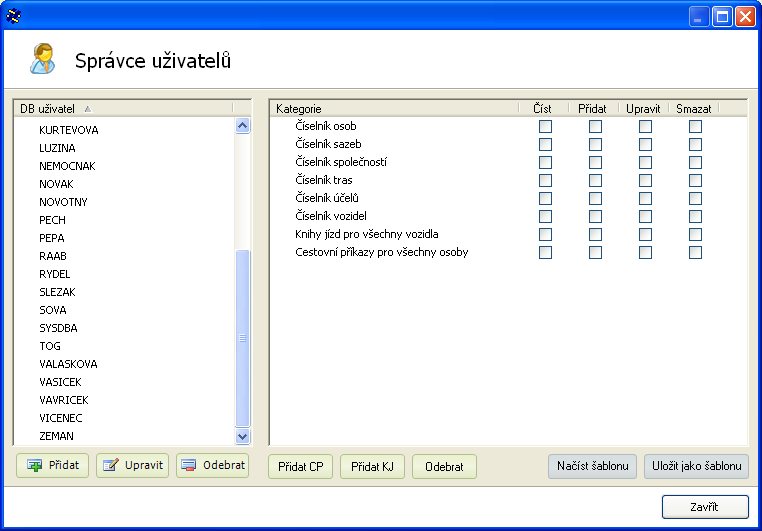
Task: Select user VALASKOVA
Action: click(x=68, y=364)
